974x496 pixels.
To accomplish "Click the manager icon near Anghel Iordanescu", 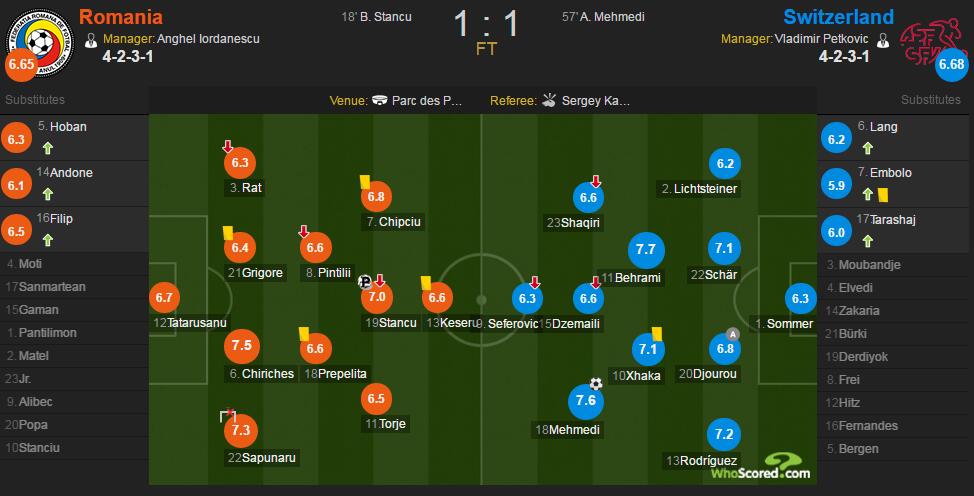I will [x=91, y=41].
